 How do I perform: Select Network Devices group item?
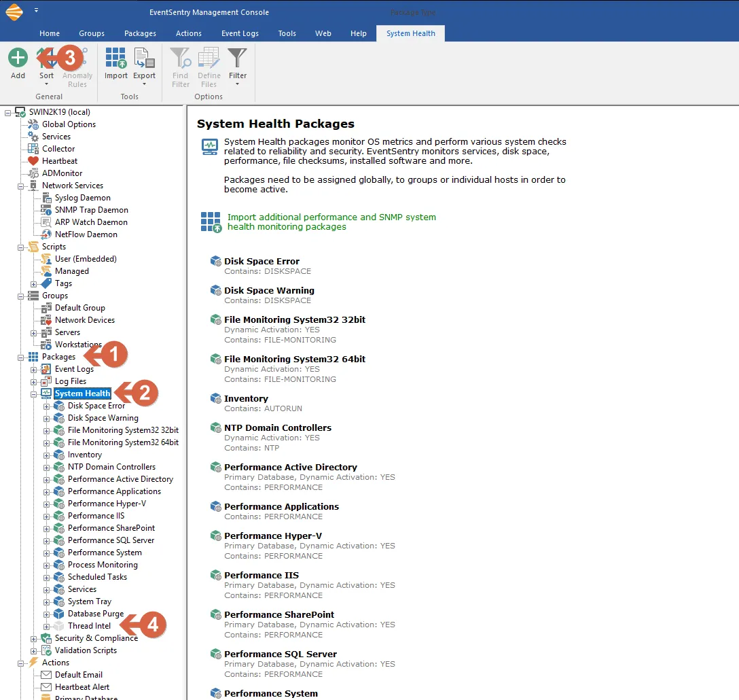pos(85,320)
